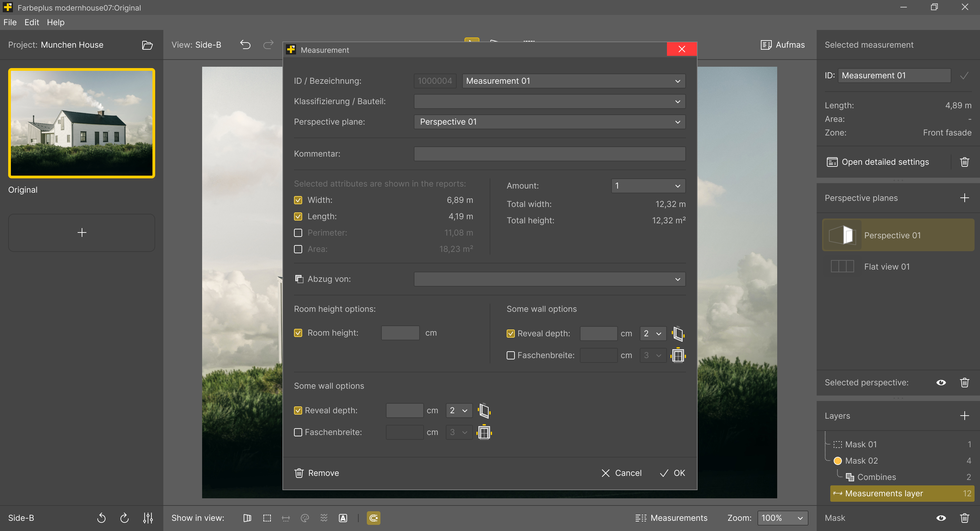The width and height of the screenshot is (980, 531).
Task: Rotate view counter-clockwise in Side-B bar
Action: click(x=101, y=518)
